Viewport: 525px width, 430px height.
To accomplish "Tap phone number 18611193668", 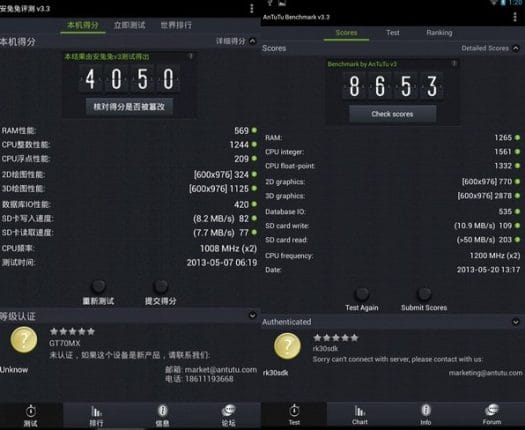I will tap(209, 379).
